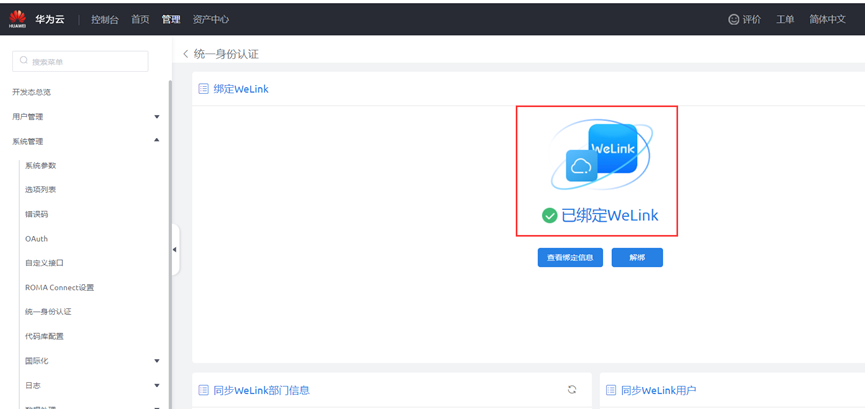Select 统一身份认证 in the sidebar
This screenshot has width=865, height=409.
[48, 312]
